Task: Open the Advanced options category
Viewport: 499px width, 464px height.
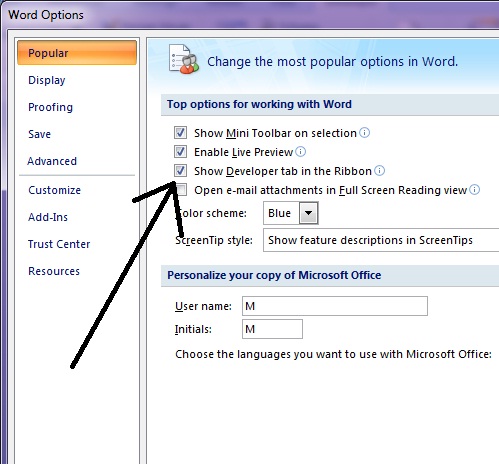Action: click(x=52, y=161)
